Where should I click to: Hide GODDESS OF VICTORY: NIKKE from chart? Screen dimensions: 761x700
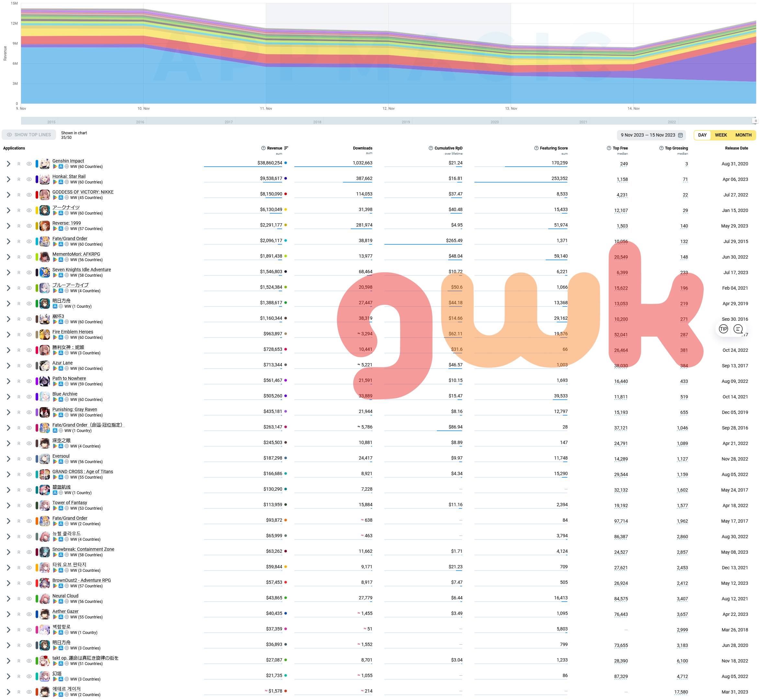(x=29, y=195)
